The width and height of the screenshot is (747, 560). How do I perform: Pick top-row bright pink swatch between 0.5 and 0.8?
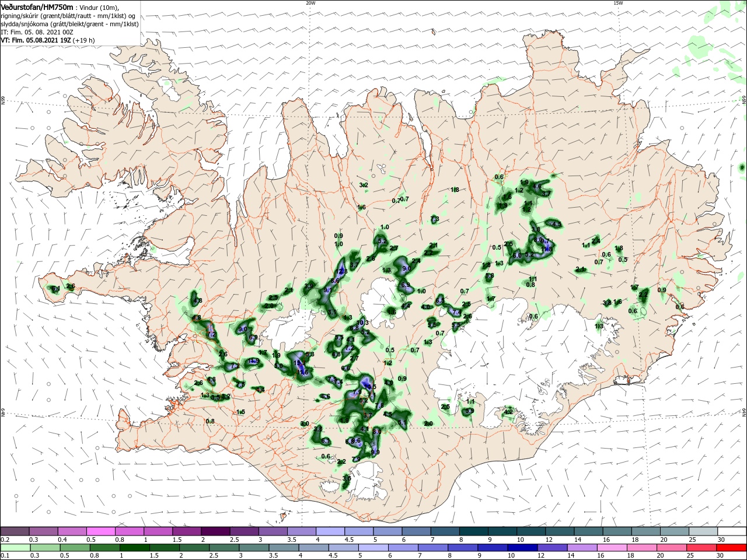click(100, 531)
